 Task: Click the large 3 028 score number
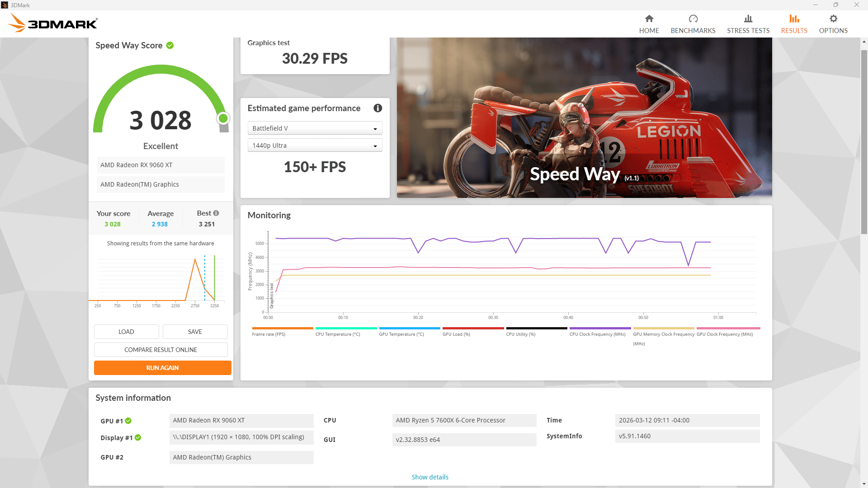160,120
